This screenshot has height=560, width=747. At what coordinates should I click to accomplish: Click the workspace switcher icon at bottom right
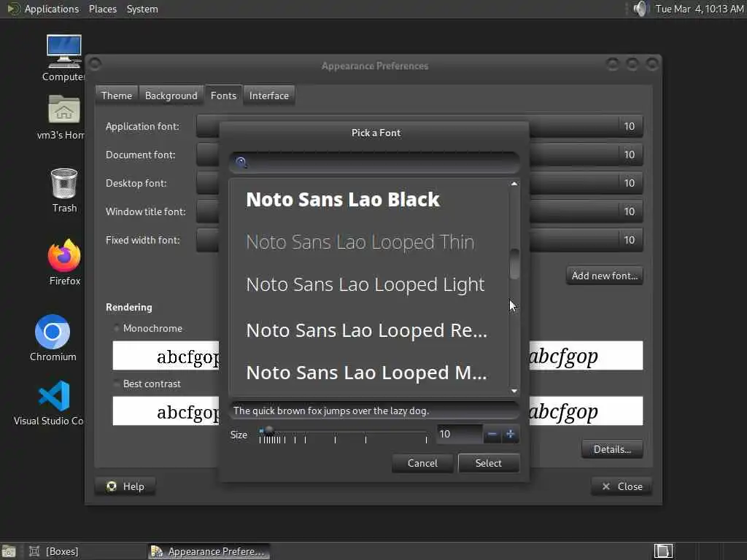click(663, 551)
